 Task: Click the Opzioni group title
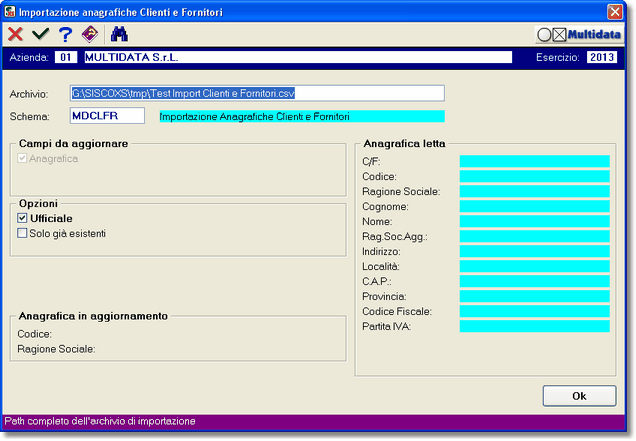(x=39, y=203)
